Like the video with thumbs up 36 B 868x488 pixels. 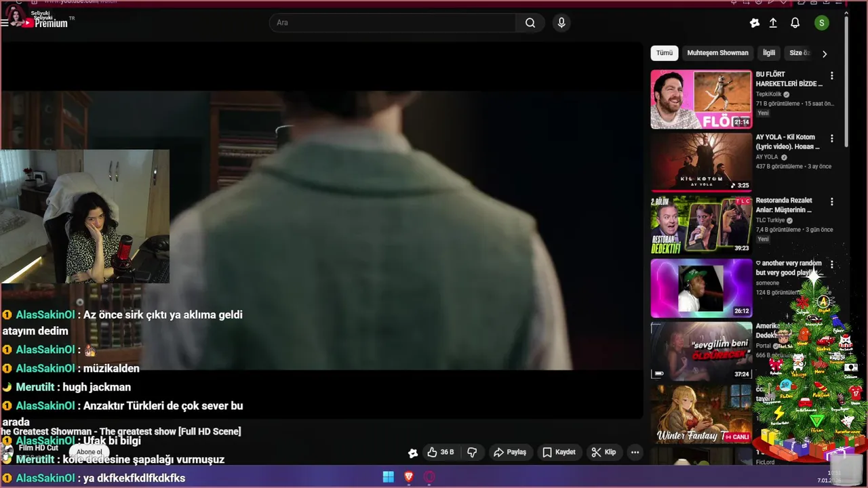440,452
